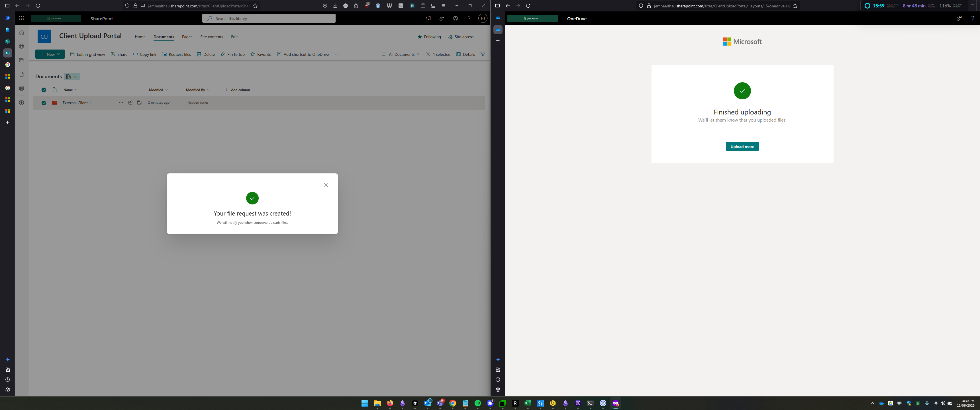Open Site access link

pyautogui.click(x=461, y=37)
